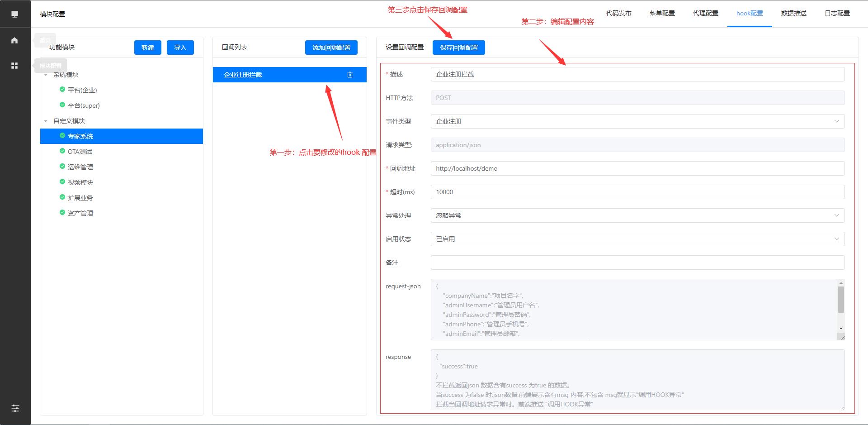Click the request-json scrollbar down arrow
The image size is (868, 425).
coord(841,328)
